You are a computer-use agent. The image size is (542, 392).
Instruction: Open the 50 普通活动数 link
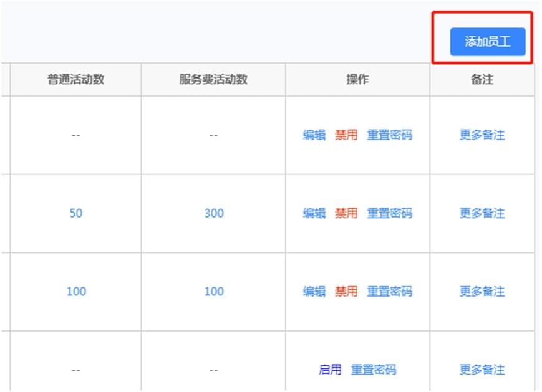click(75, 213)
